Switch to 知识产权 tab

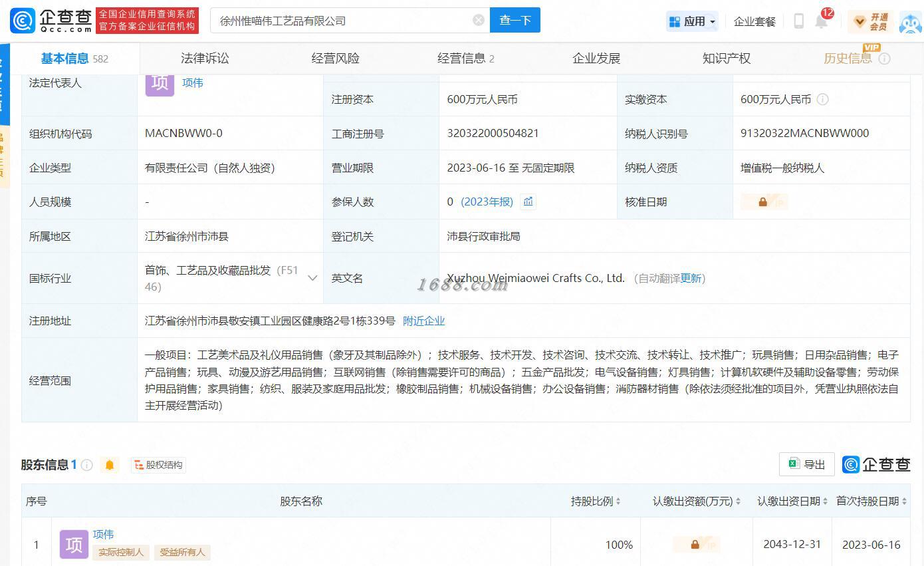click(727, 59)
